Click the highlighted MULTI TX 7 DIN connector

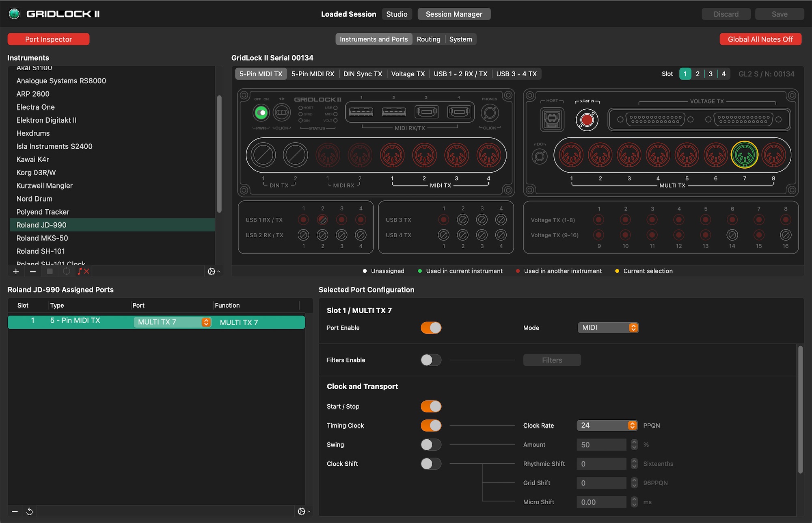(744, 155)
